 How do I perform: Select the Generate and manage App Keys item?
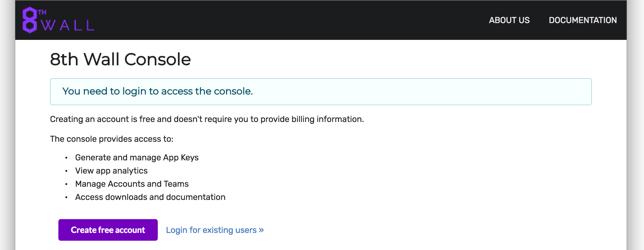click(x=137, y=157)
